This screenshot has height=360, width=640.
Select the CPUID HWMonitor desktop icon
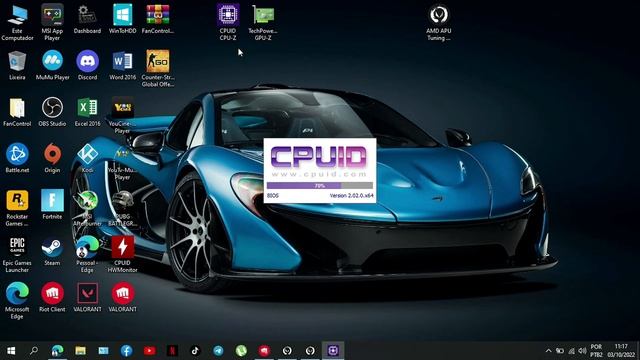point(122,254)
